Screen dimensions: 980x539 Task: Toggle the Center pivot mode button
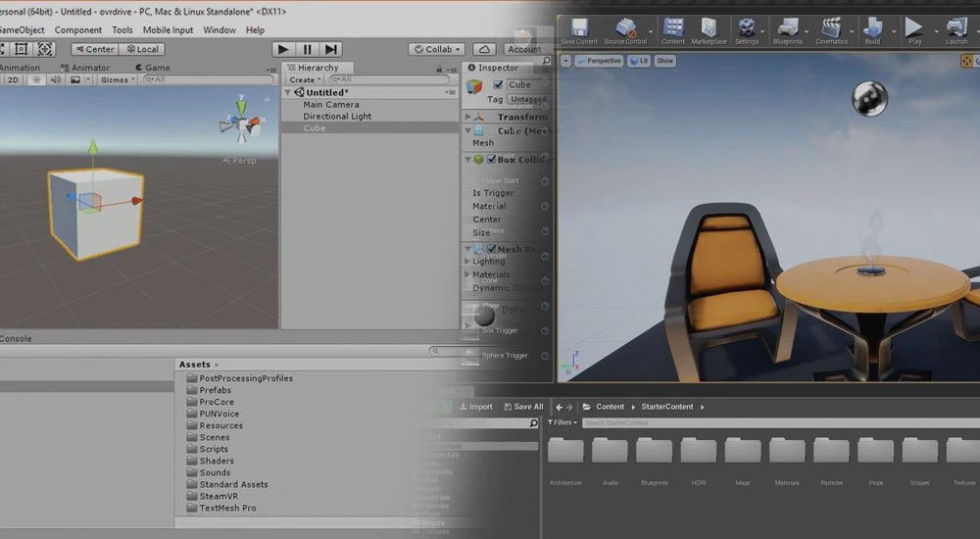[x=95, y=49]
